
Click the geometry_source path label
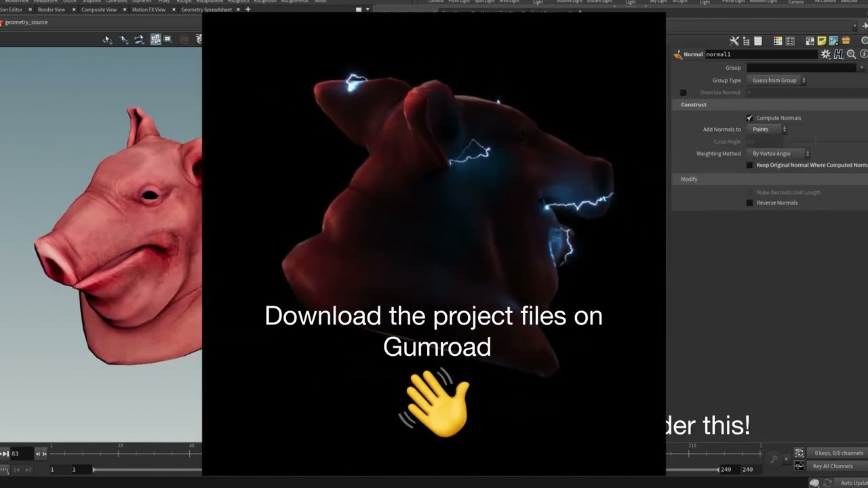26,22
